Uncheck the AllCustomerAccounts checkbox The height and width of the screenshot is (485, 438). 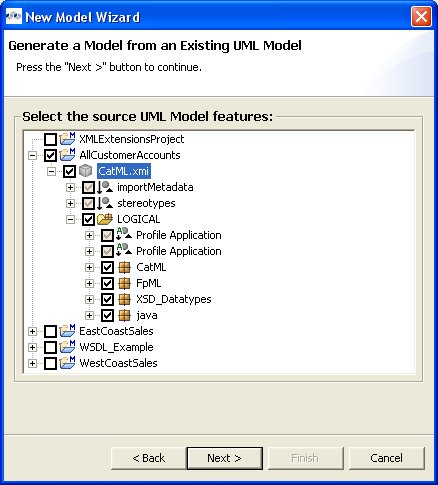[x=50, y=155]
